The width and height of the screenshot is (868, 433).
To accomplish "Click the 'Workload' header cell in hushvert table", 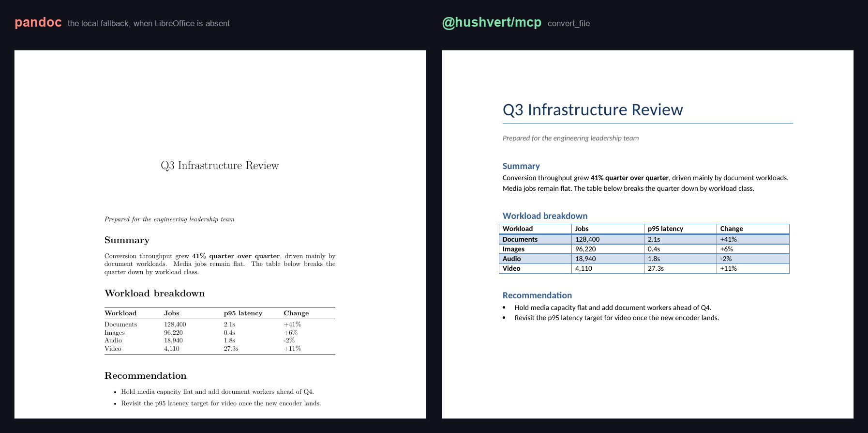I will pos(535,229).
